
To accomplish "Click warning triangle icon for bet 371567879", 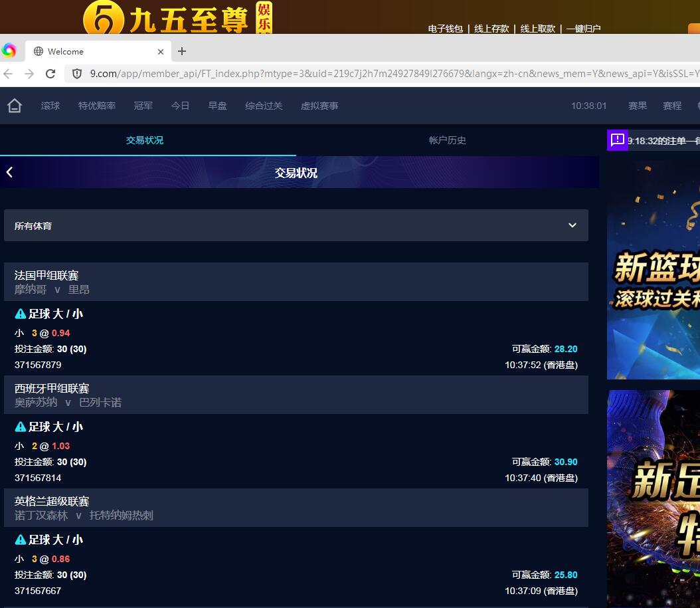I will (x=20, y=314).
